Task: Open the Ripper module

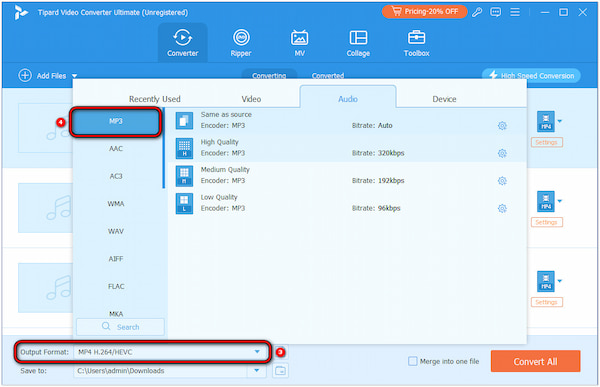Action: point(241,42)
